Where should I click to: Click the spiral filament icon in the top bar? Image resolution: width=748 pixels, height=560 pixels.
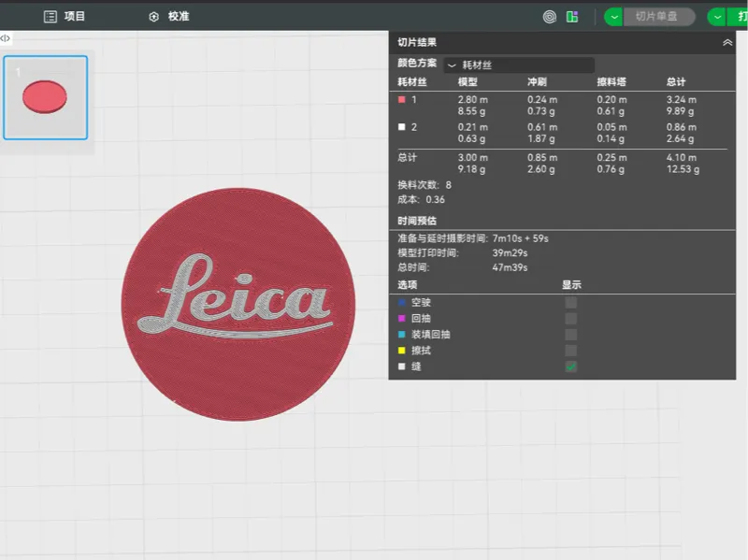point(550,17)
